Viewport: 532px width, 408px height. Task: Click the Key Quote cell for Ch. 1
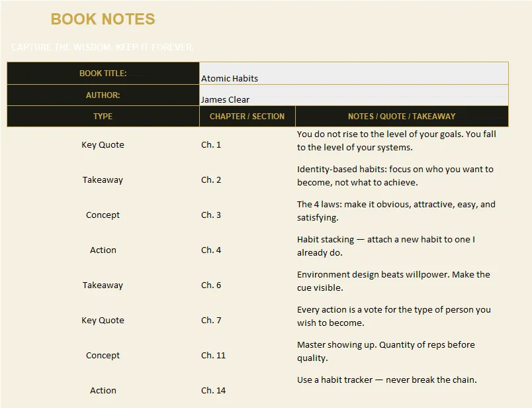click(x=103, y=144)
